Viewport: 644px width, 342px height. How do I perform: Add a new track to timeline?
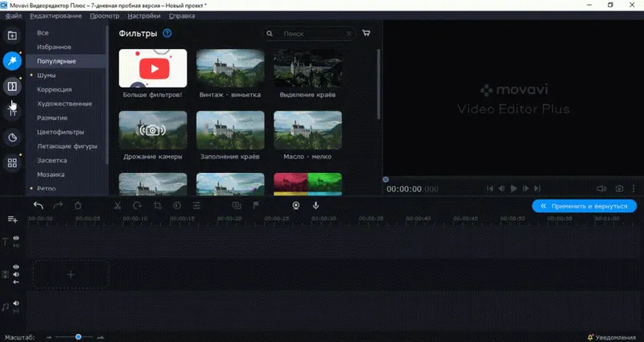[x=12, y=220]
